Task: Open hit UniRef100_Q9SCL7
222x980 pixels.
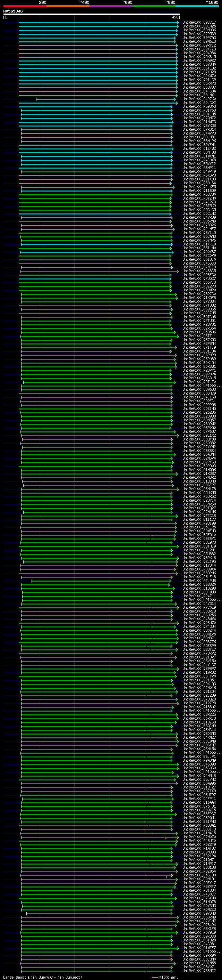Action: (x=199, y=23)
